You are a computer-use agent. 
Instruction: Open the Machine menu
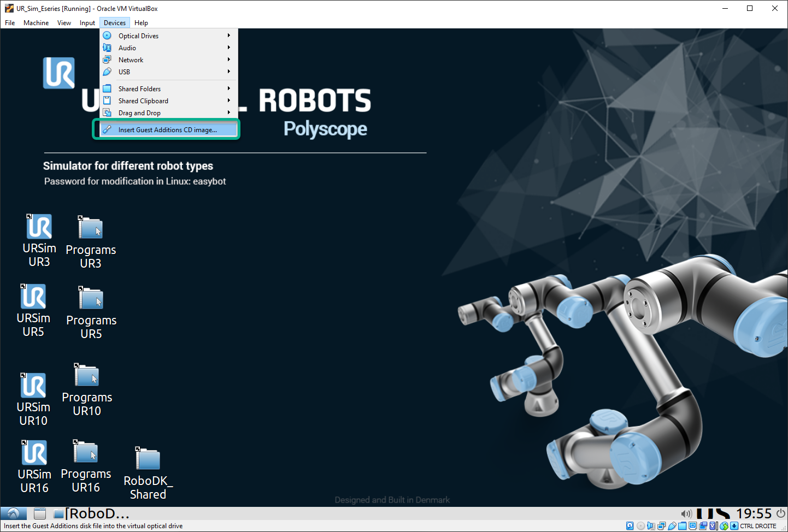coord(36,23)
